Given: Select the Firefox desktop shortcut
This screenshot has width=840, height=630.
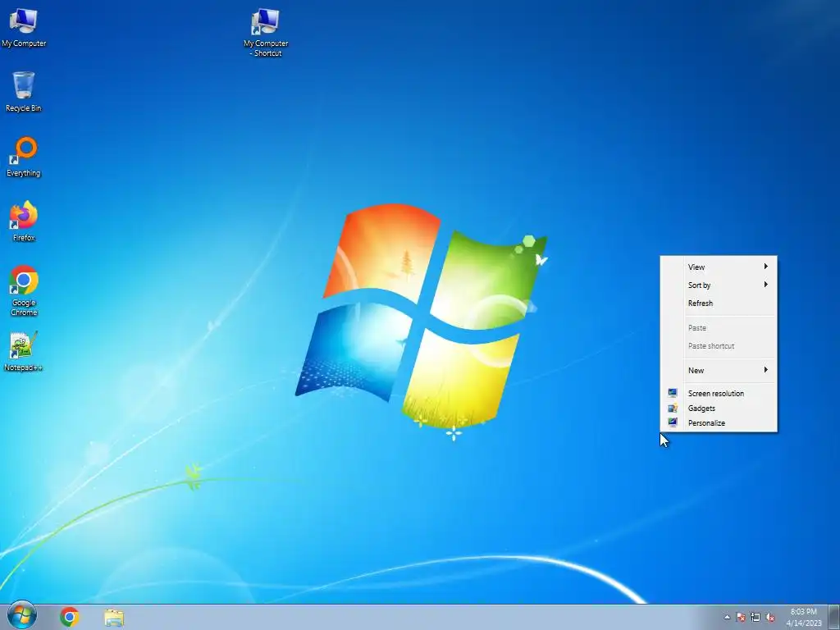Looking at the screenshot, I should [x=24, y=221].
